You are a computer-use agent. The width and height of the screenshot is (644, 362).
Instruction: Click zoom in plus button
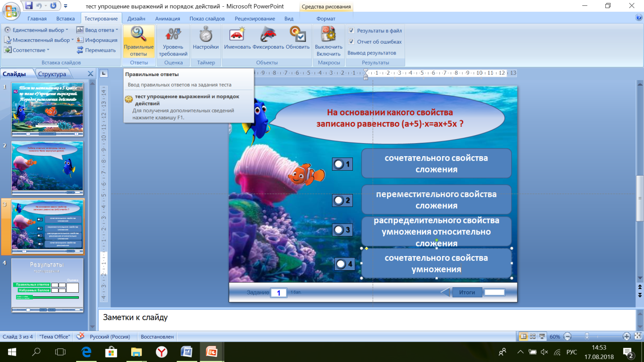(x=627, y=336)
